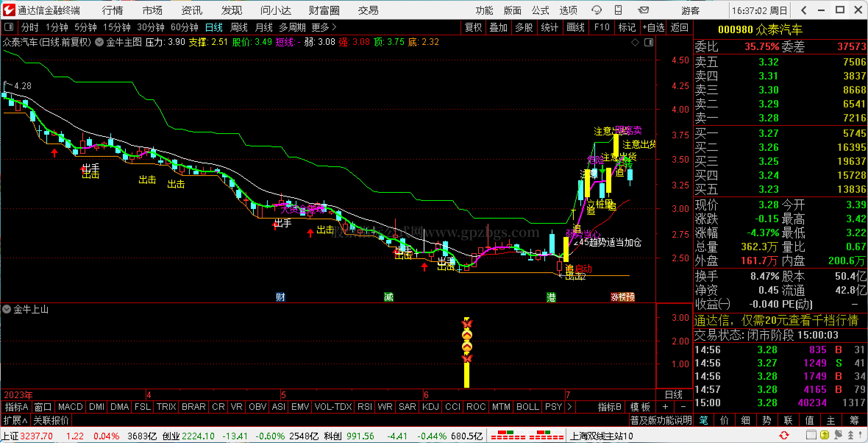
Task: Open the 公式 menu
Action: pyautogui.click(x=540, y=10)
